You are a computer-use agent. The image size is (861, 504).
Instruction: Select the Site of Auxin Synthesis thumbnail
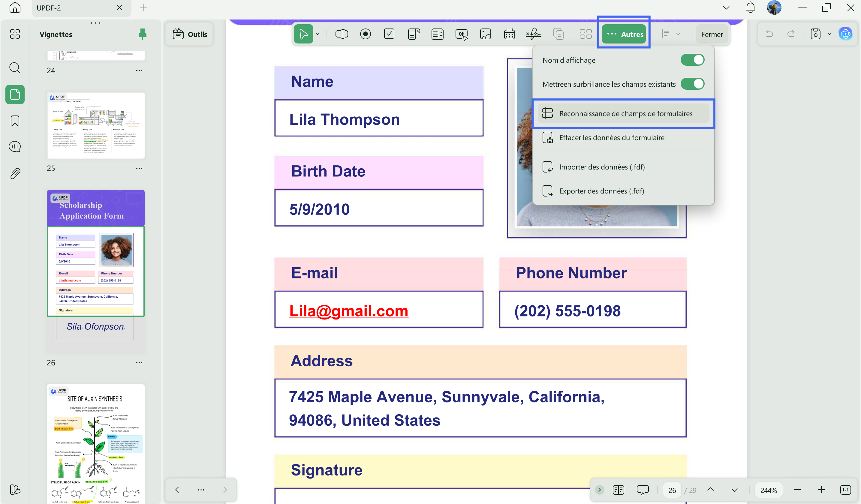96,444
